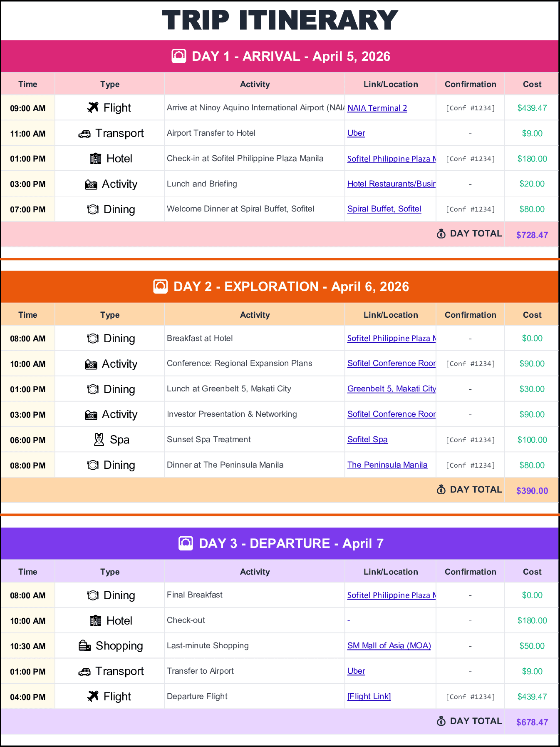
Task: Click the airplane icon in Departure Flight row
Action: [x=93, y=696]
